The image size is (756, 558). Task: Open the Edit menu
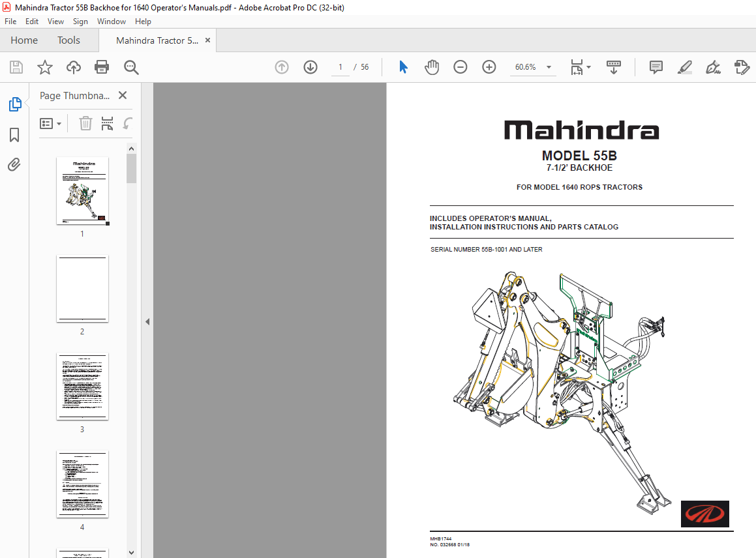tap(32, 22)
